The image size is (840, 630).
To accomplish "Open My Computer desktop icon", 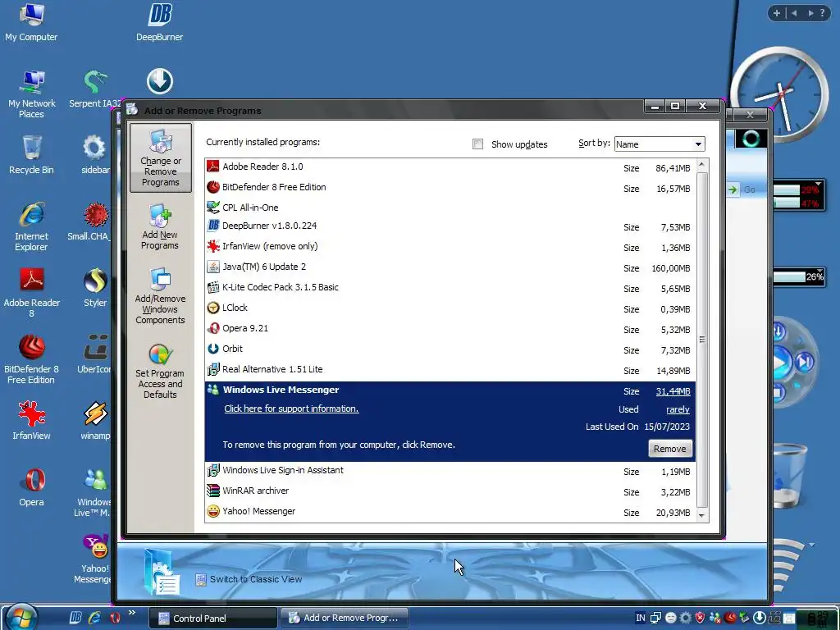I will [31, 22].
